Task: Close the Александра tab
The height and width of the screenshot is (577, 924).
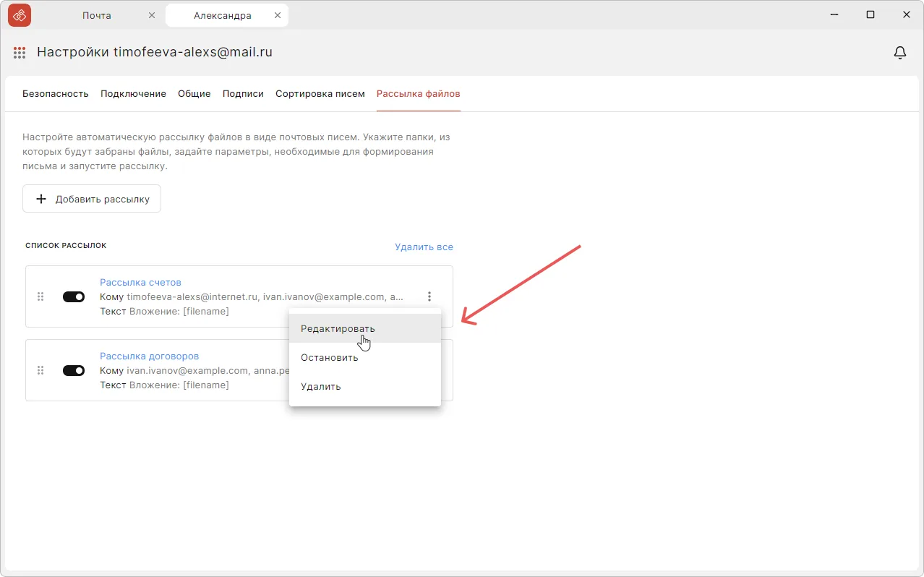Action: pyautogui.click(x=277, y=15)
